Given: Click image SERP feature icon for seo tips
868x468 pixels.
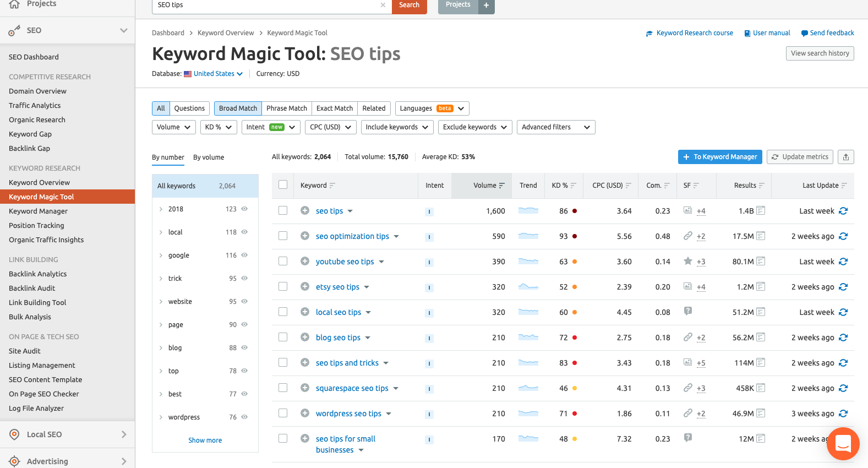Looking at the screenshot, I should [x=687, y=210].
